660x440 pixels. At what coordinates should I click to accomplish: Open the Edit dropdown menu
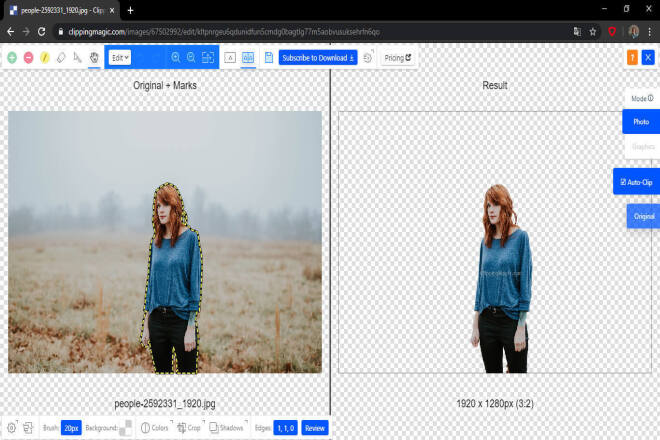click(x=120, y=58)
